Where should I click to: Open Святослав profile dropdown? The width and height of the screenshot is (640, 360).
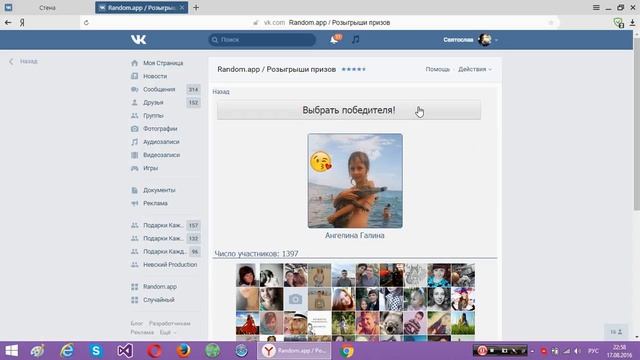(x=470, y=40)
